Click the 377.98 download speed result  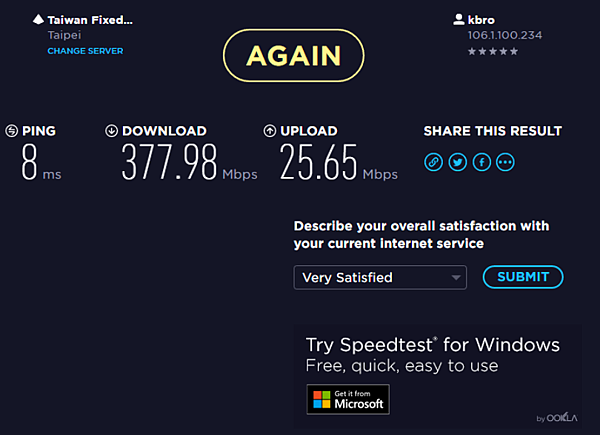click(x=170, y=161)
